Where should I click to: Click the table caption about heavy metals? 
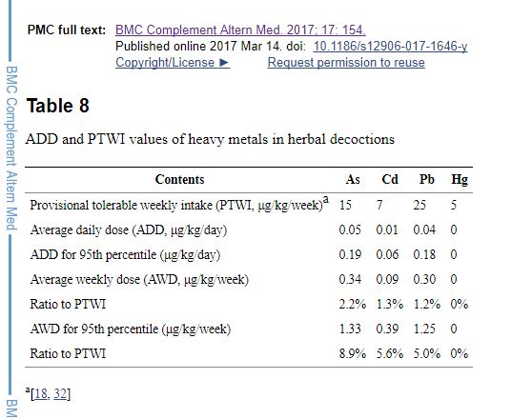click(210, 139)
